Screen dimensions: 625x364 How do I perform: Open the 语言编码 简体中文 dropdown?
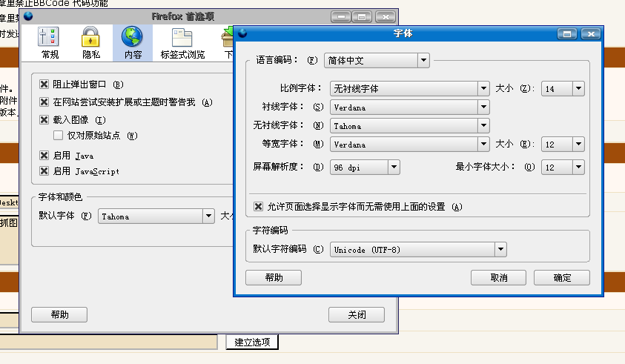click(x=377, y=61)
